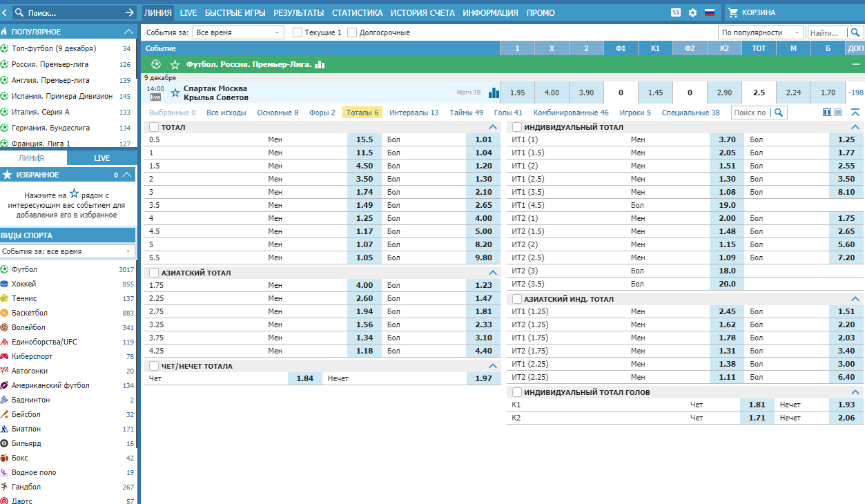Click the Поиск по market search field
This screenshot has width=865, height=504.
click(750, 113)
